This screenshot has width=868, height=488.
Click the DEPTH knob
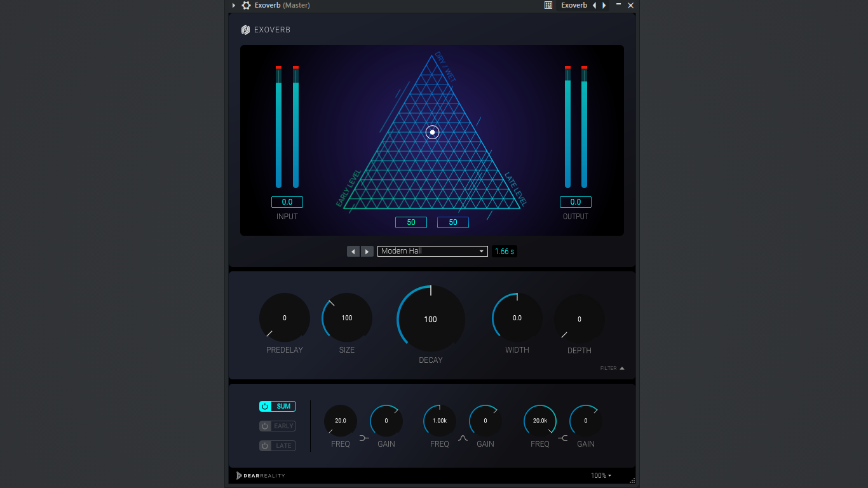580,319
